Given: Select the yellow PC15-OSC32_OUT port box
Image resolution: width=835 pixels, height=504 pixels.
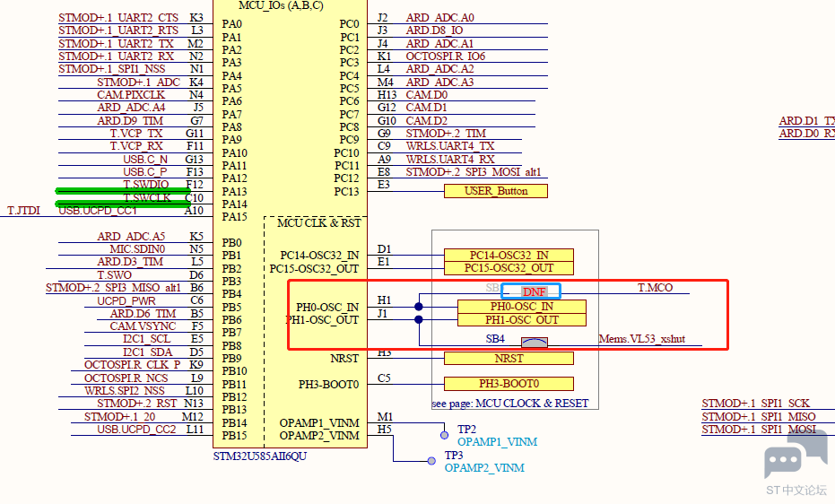Looking at the screenshot, I should pos(509,268).
